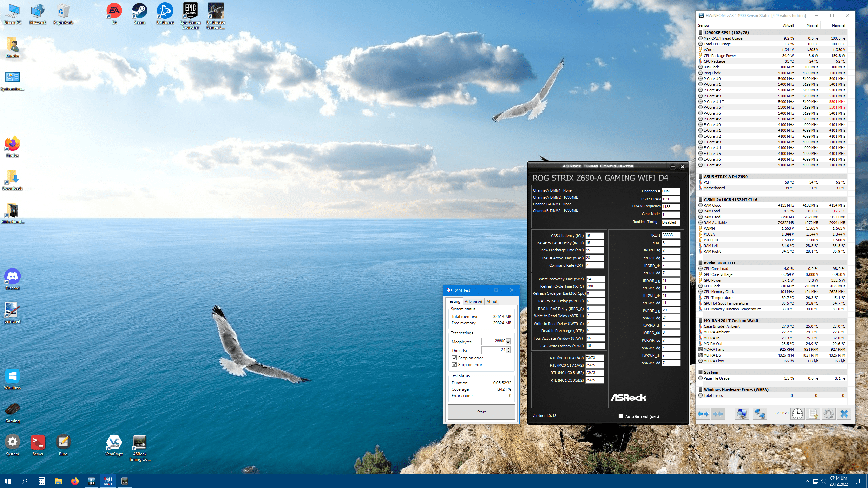Image resolution: width=868 pixels, height=488 pixels.
Task: Click the Refresh Cycle Time (tRFC) field
Action: [595, 286]
